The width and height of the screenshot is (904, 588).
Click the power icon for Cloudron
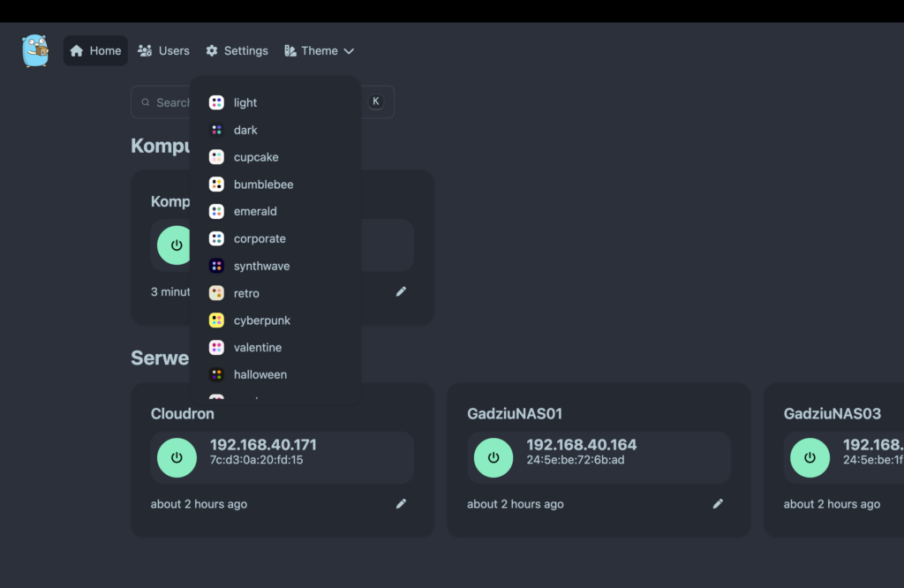coord(177,457)
